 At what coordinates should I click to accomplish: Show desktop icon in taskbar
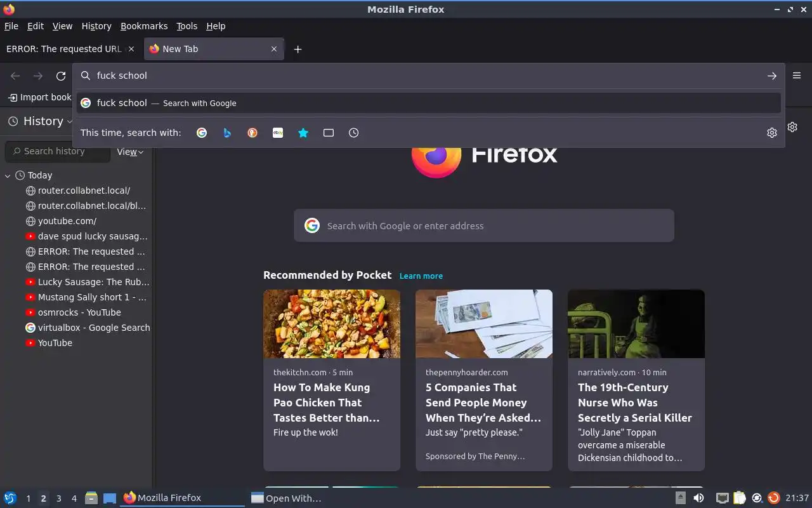click(110, 498)
